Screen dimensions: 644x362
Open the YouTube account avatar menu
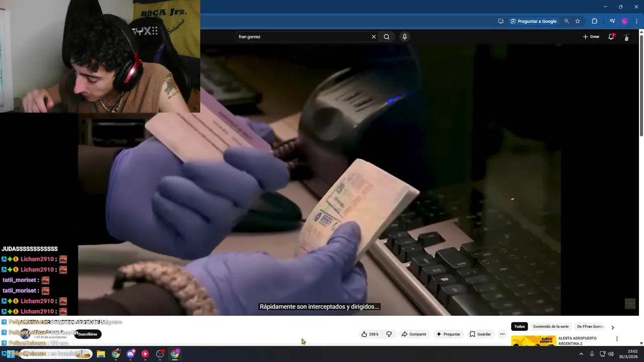click(x=626, y=37)
